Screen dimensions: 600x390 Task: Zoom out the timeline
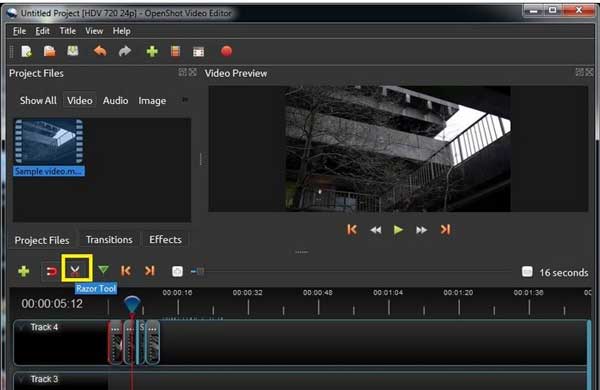pyautogui.click(x=177, y=271)
